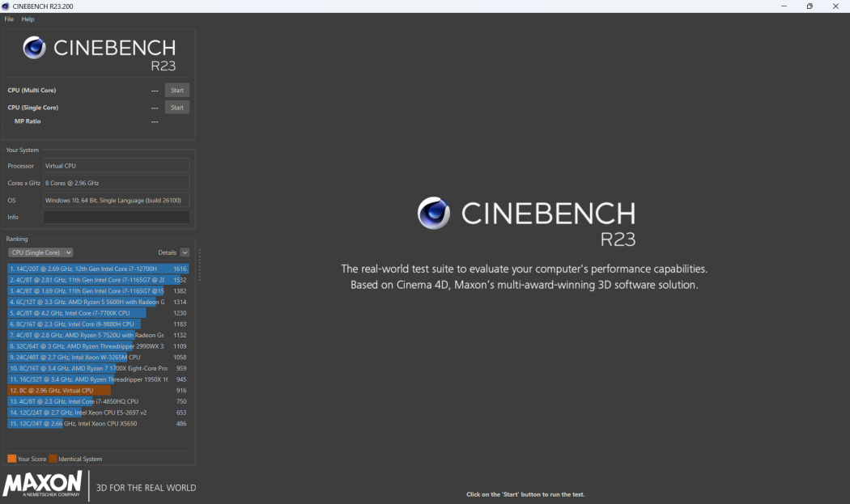Close the Cinebench window
The height and width of the screenshot is (504, 850).
(835, 6)
